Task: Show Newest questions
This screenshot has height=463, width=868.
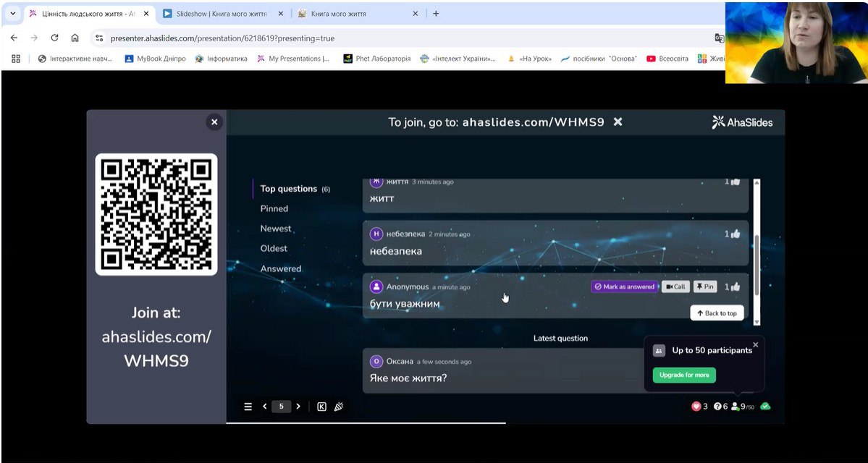Action: point(276,229)
